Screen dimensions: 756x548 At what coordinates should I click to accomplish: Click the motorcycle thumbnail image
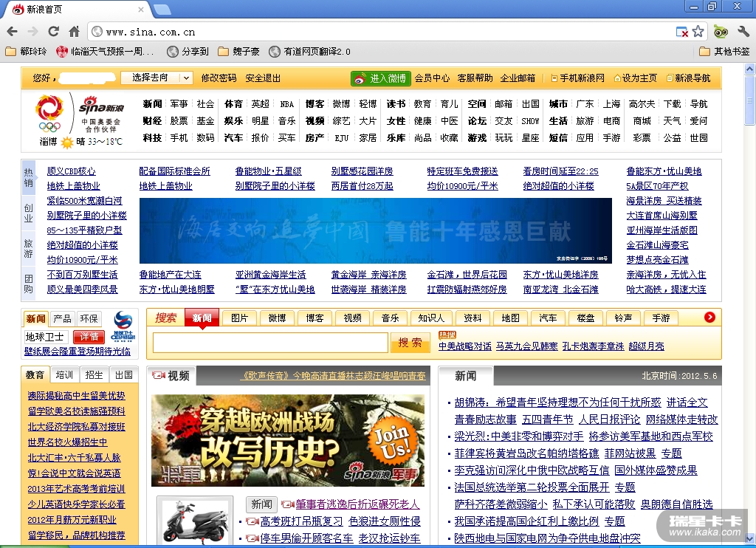click(x=195, y=521)
